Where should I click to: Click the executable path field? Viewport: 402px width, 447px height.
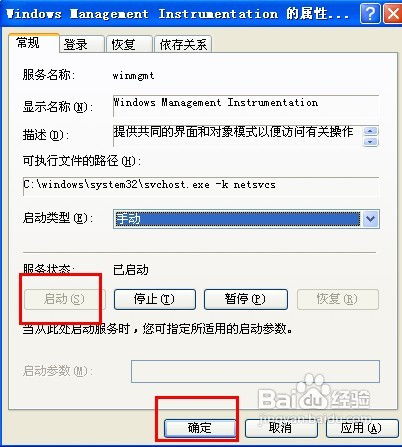click(201, 187)
